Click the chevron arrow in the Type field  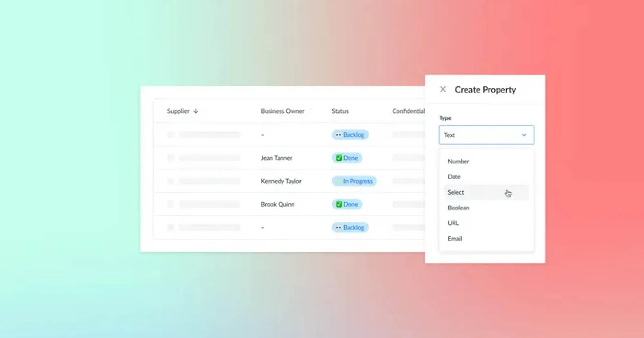(x=524, y=135)
